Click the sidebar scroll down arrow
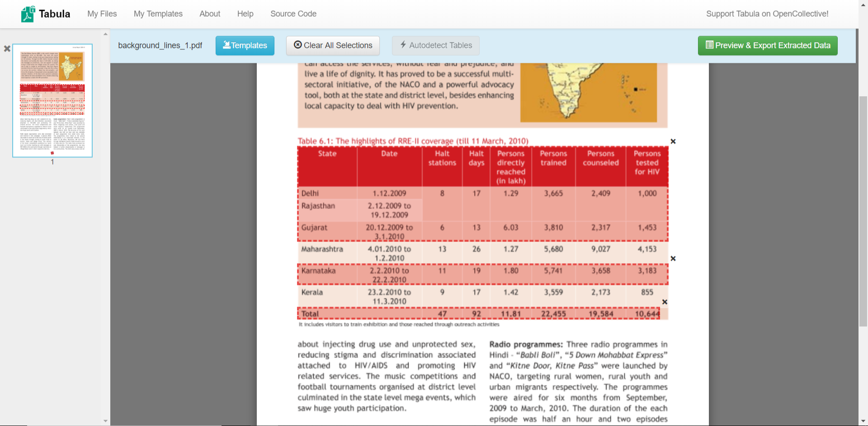 105,421
